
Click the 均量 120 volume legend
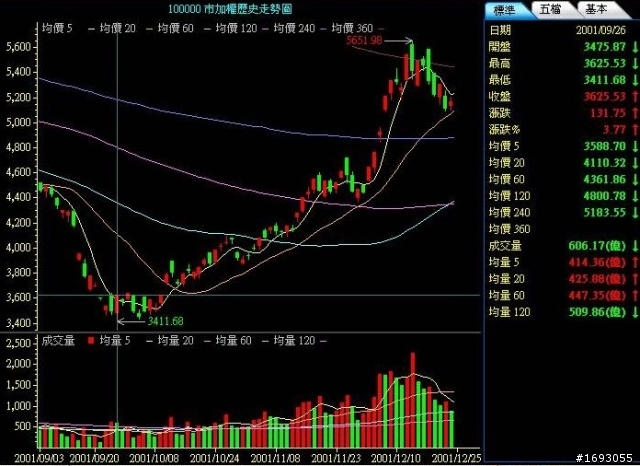click(294, 341)
